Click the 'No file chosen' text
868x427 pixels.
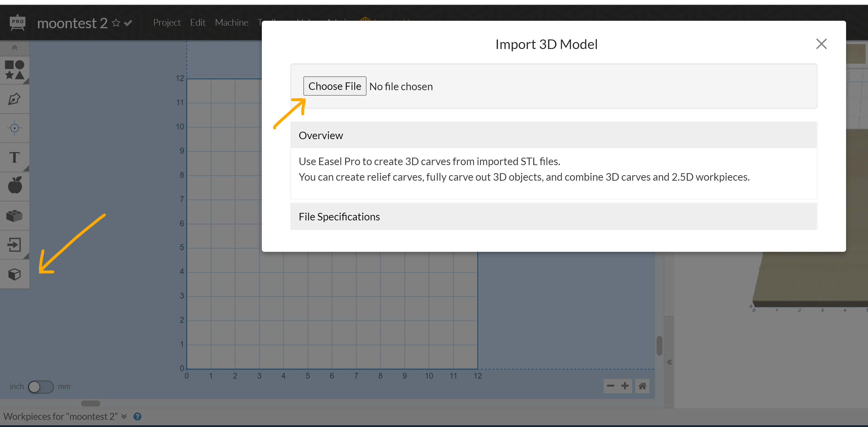401,86
